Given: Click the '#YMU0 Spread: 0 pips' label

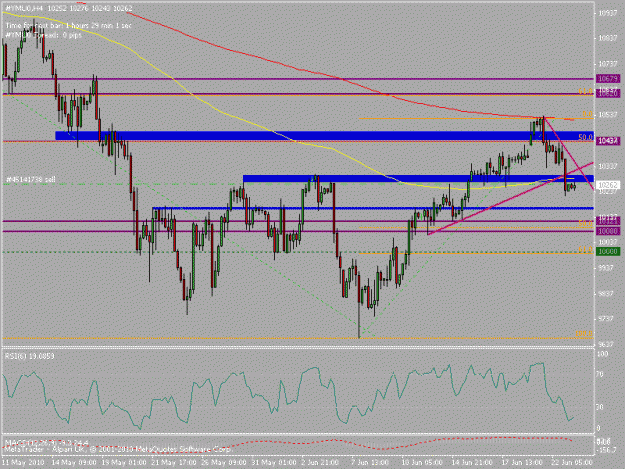Looking at the screenshot, I should click(x=44, y=35).
